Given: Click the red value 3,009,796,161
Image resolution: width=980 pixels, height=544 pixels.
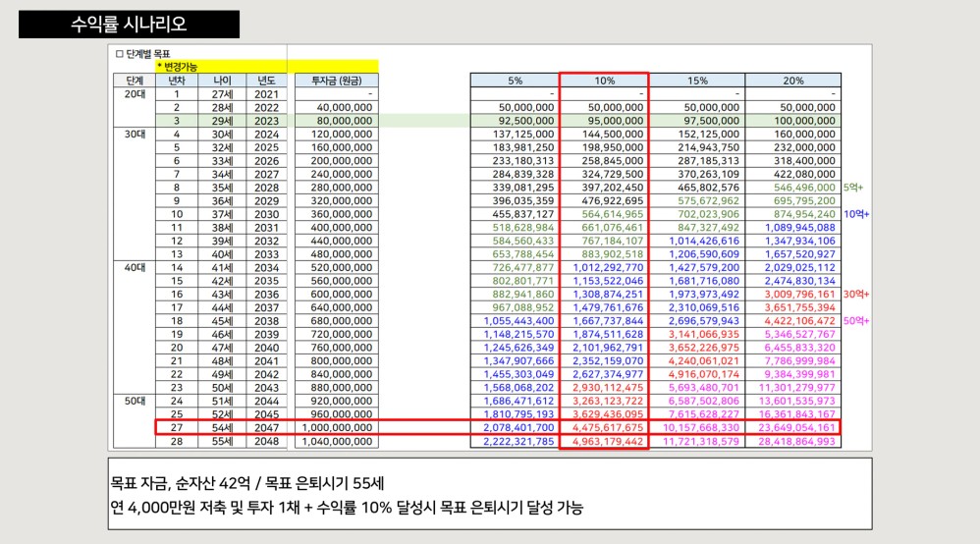Looking at the screenshot, I should [x=800, y=295].
